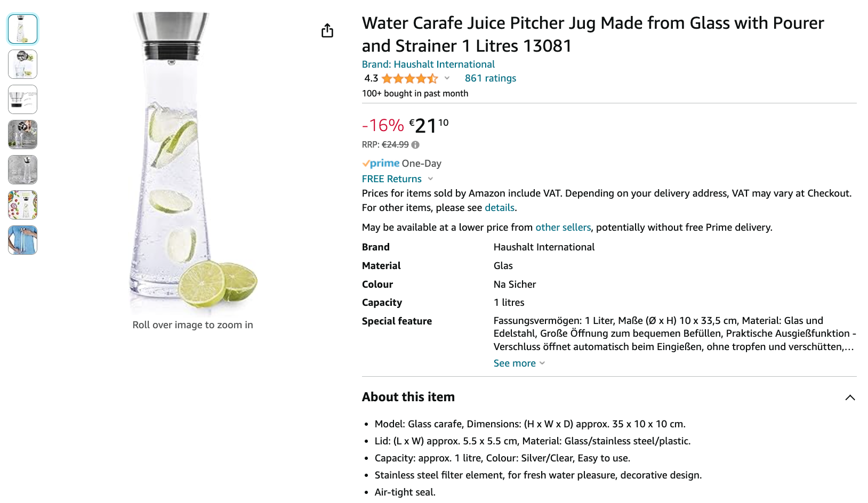Click the RRP info circle icon
The height and width of the screenshot is (503, 868).
(x=415, y=144)
